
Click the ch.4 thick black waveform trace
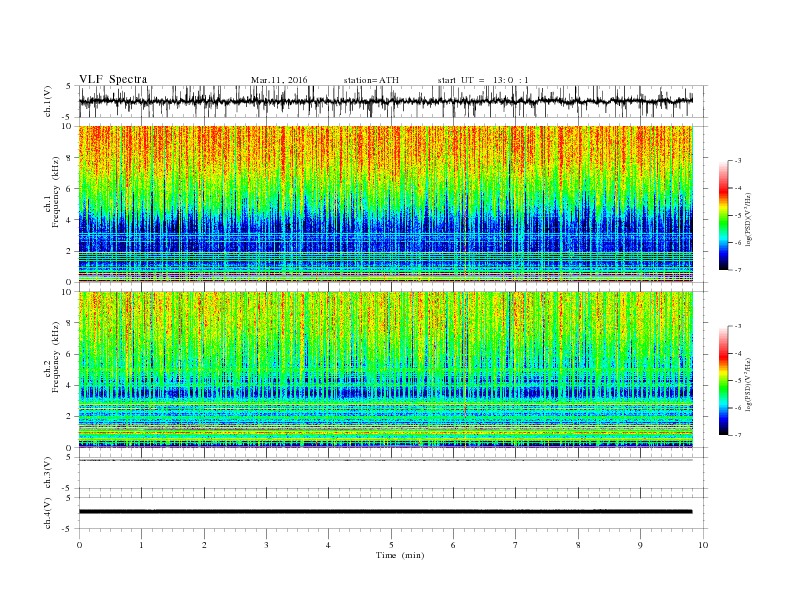[385, 512]
